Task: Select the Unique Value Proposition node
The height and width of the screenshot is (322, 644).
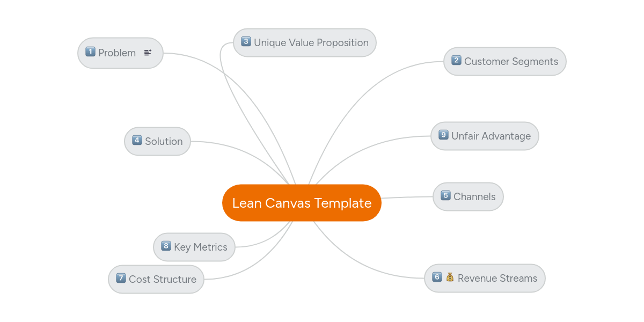Action: (311, 43)
